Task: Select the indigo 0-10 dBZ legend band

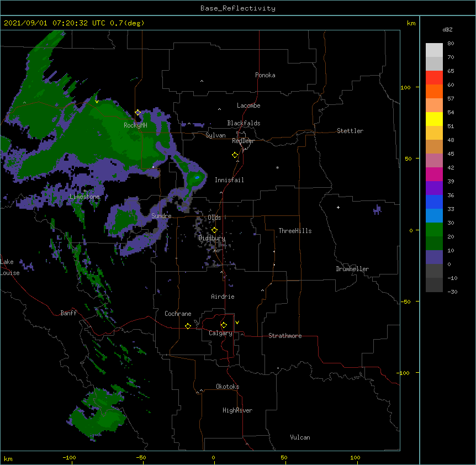Action: point(434,257)
